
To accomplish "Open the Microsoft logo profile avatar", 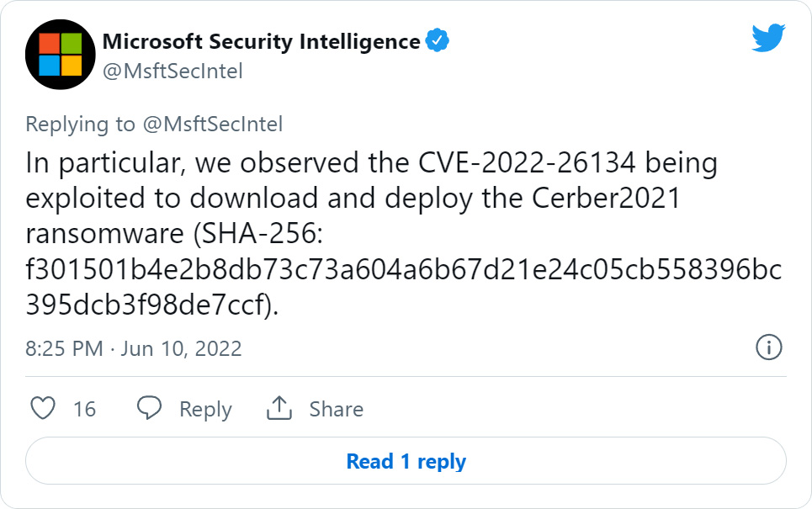I will coord(59,52).
